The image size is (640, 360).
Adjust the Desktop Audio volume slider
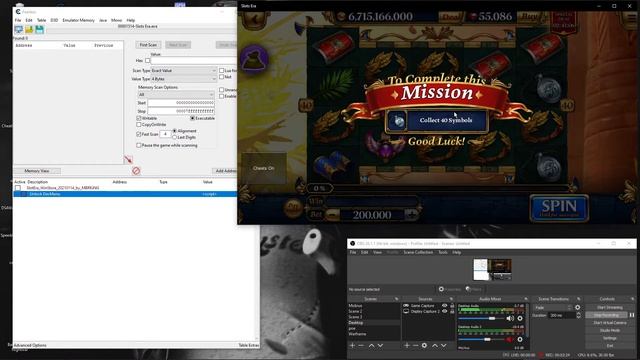(482, 318)
